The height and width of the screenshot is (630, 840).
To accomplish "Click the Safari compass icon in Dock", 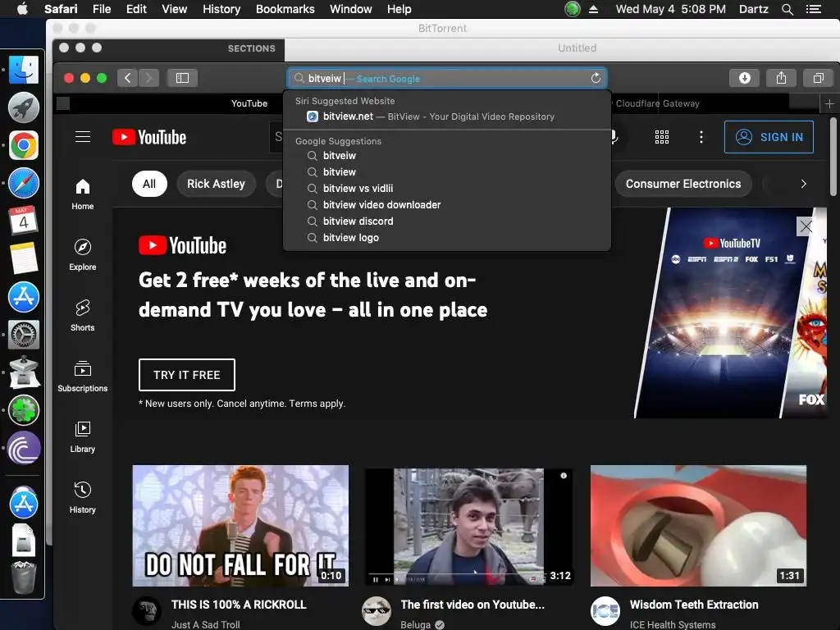I will 24,183.
